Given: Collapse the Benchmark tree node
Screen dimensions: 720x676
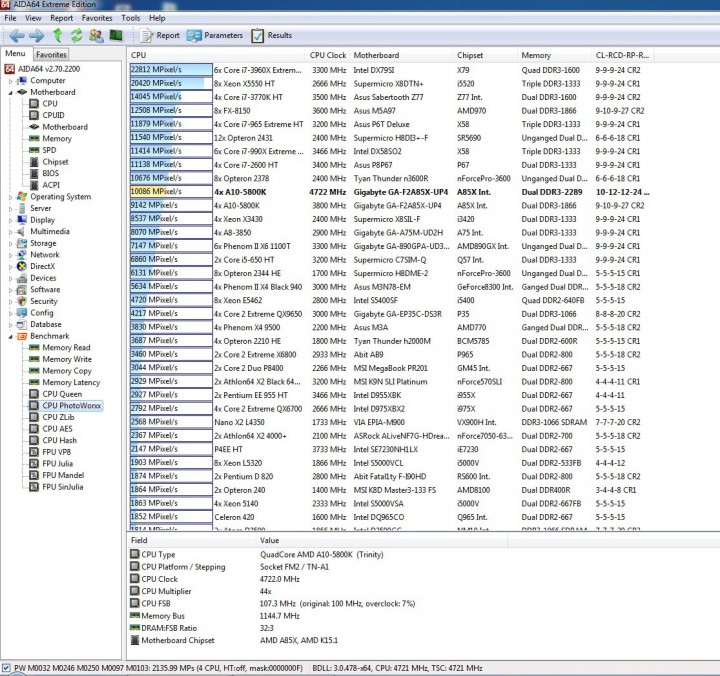Looking at the screenshot, I should point(11,337).
